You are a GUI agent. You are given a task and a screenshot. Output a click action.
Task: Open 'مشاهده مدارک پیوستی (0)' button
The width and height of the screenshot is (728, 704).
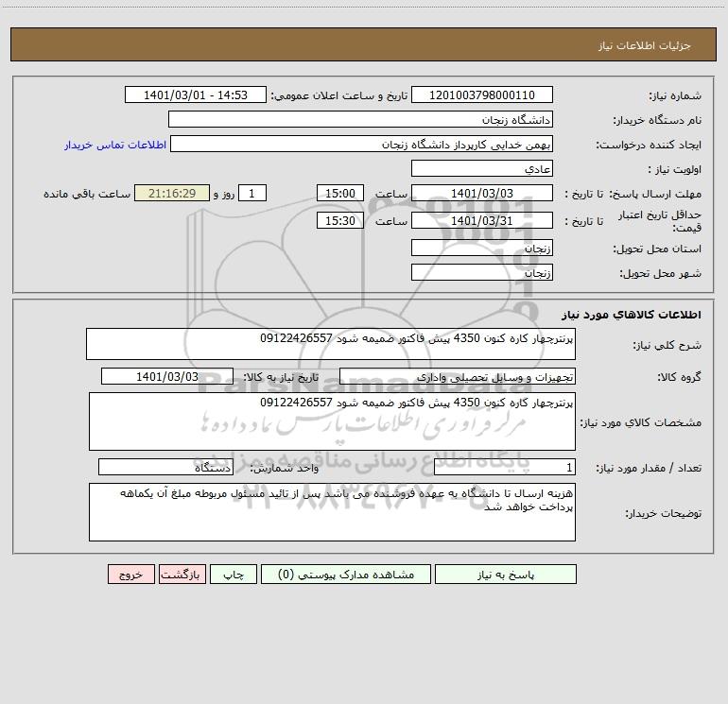(346, 574)
